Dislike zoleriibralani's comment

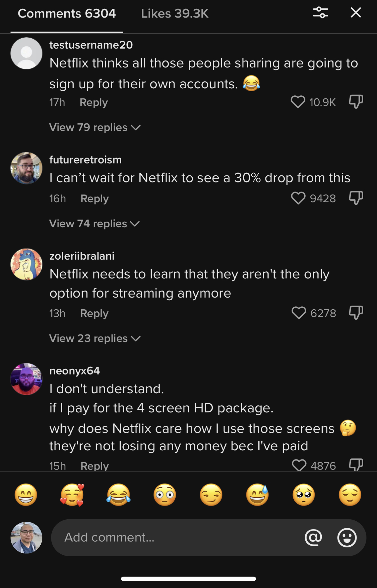coord(356,313)
